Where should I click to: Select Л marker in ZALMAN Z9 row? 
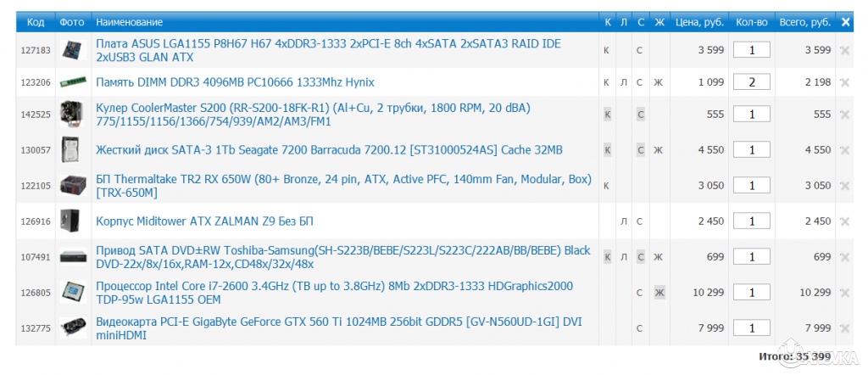[x=624, y=221]
